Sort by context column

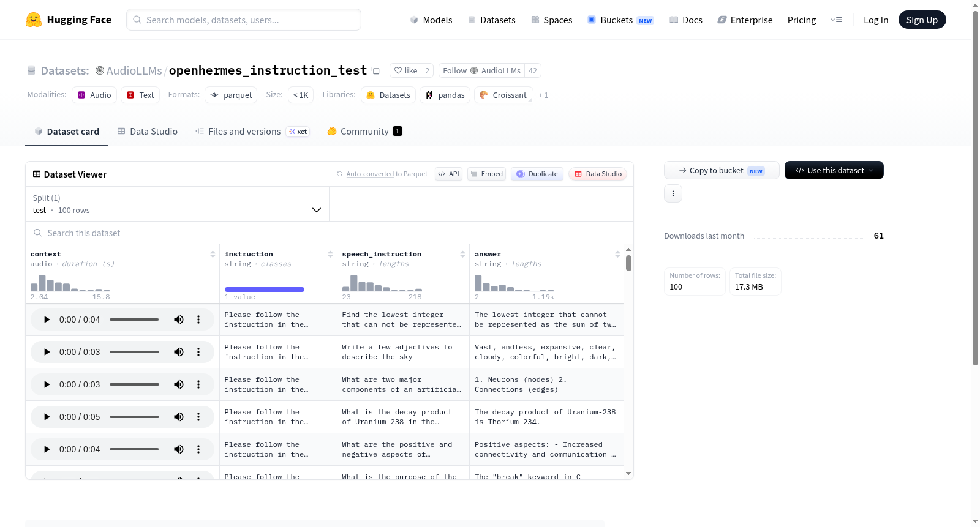213,254
